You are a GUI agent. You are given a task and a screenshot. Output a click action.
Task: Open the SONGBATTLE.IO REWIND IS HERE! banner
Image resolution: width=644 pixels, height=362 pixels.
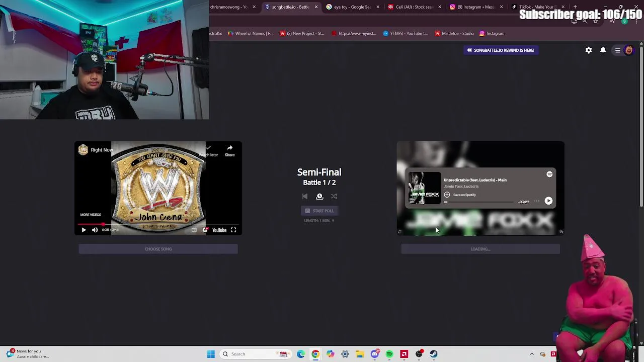(x=501, y=50)
